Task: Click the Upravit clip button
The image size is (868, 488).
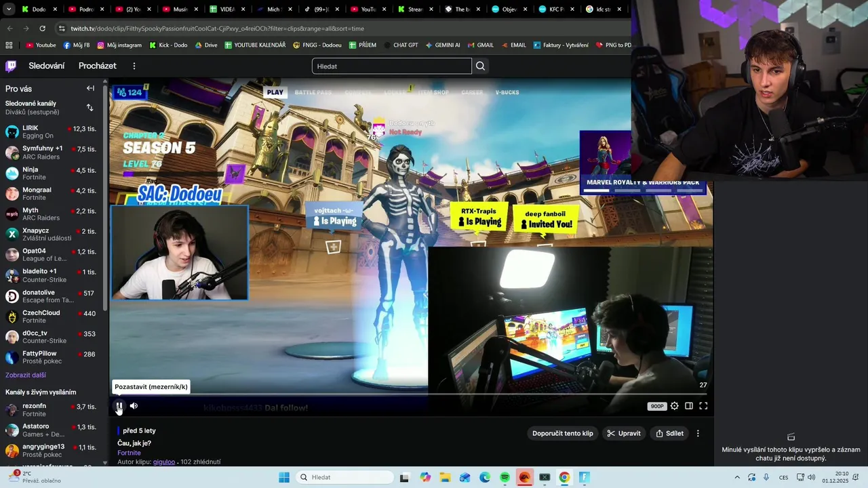Action: (x=623, y=433)
